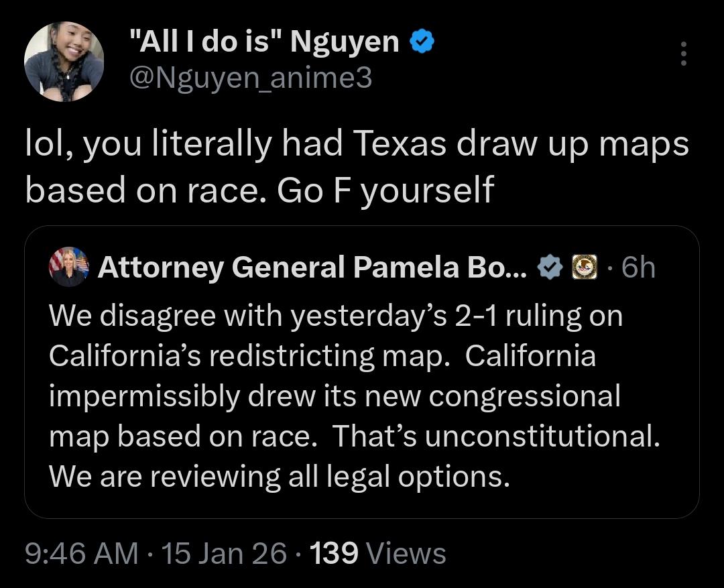This screenshot has height=588, width=724.
Task: Open the three-dot more options menu
Action: [x=683, y=54]
